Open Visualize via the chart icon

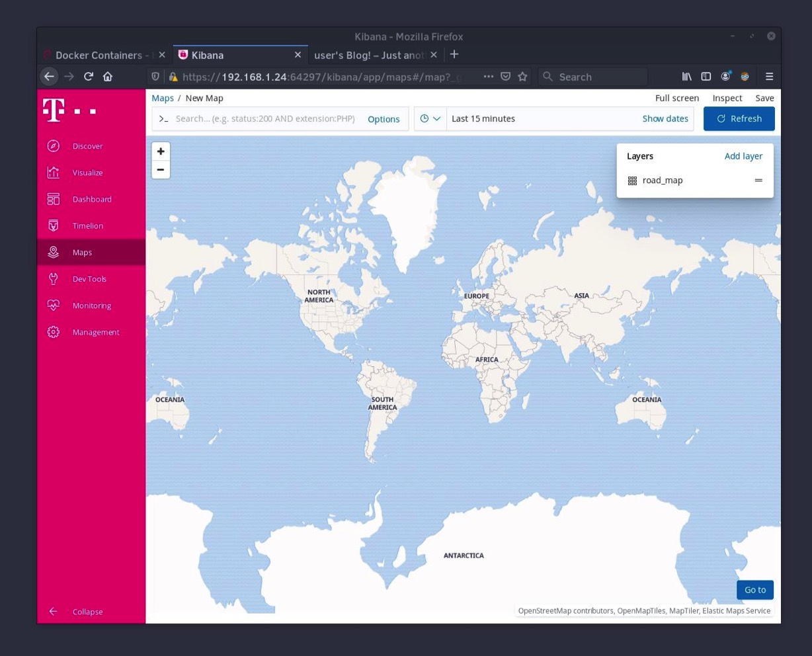click(x=54, y=173)
